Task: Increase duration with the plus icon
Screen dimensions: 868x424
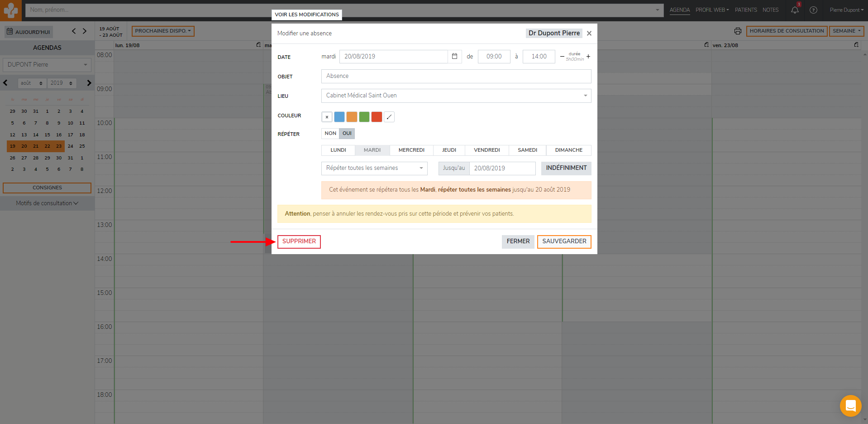Action: click(588, 57)
